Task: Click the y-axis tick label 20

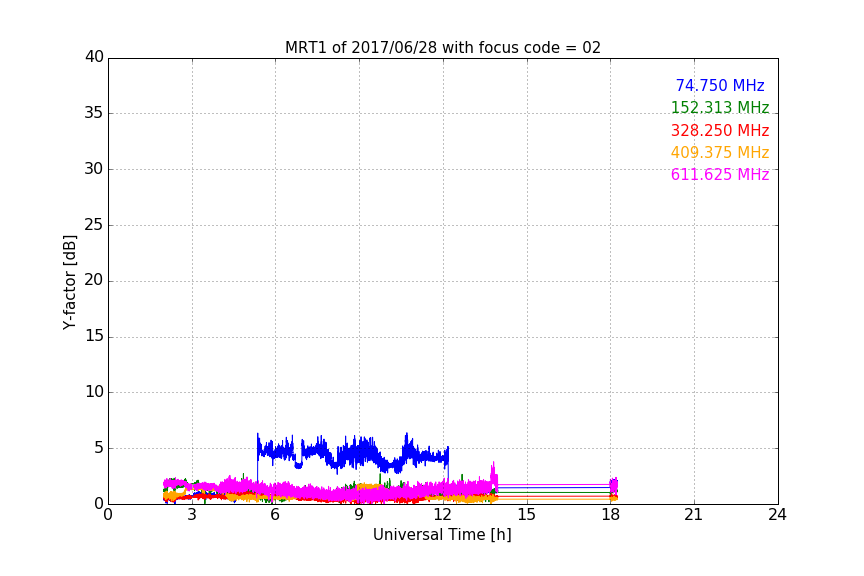Action: [x=94, y=281]
